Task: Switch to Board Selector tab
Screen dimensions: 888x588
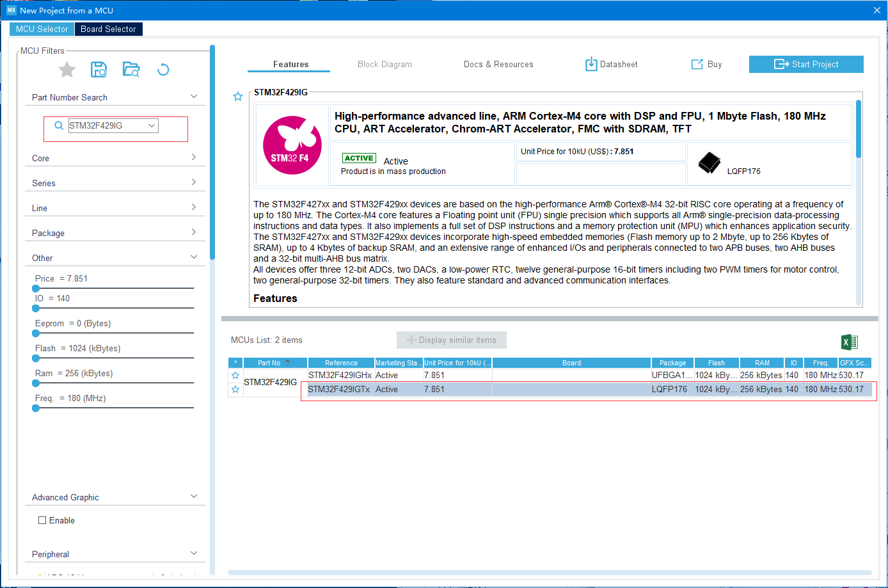Action: [x=108, y=29]
